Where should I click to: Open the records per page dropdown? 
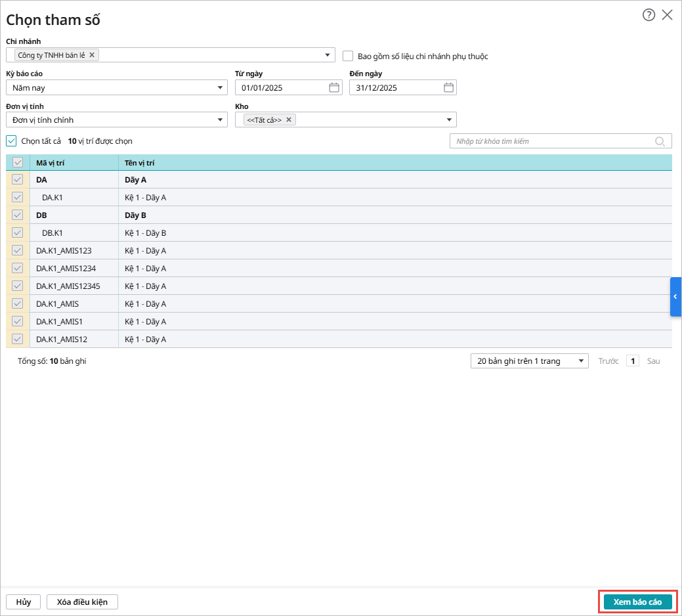(x=529, y=361)
